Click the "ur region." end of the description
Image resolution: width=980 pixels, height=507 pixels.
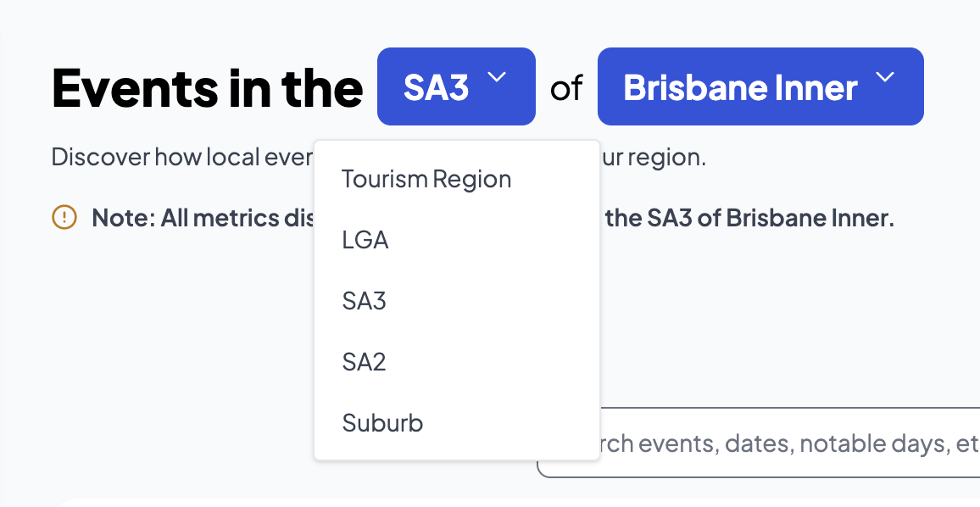pyautogui.click(x=653, y=158)
